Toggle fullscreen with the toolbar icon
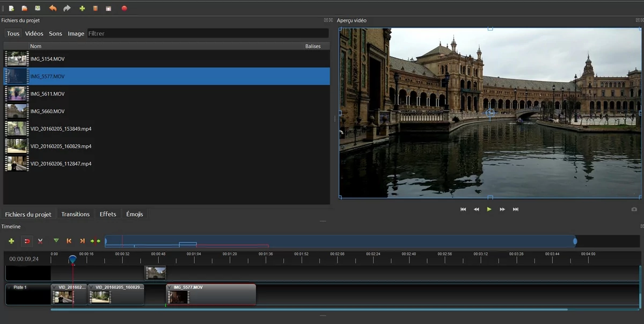 pyautogui.click(x=109, y=9)
